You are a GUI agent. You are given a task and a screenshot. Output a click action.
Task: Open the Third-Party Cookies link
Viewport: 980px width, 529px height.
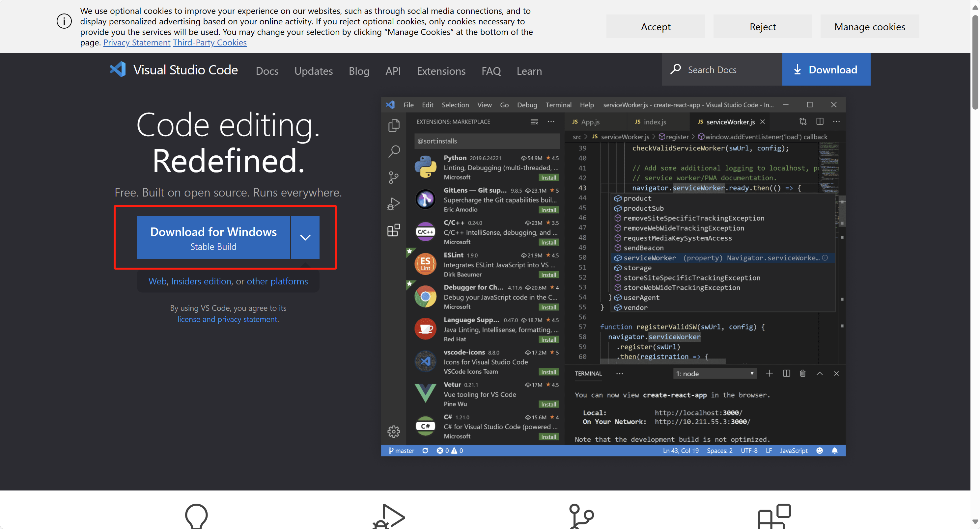(x=210, y=42)
